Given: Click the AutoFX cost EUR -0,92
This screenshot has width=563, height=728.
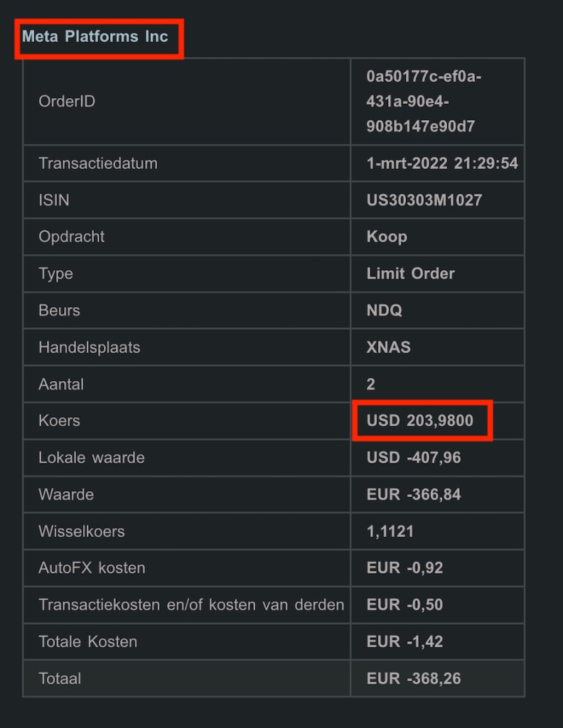Looking at the screenshot, I should (405, 568).
